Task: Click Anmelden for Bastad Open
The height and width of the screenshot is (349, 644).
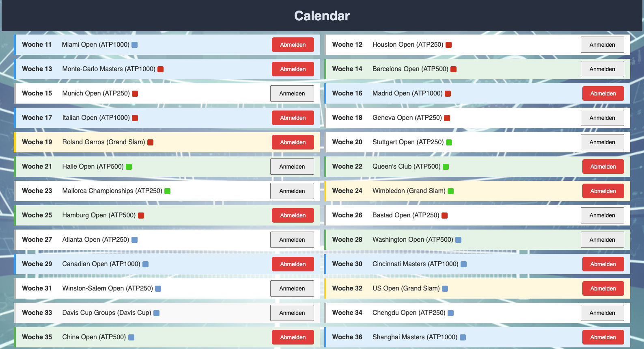Action: coord(602,215)
